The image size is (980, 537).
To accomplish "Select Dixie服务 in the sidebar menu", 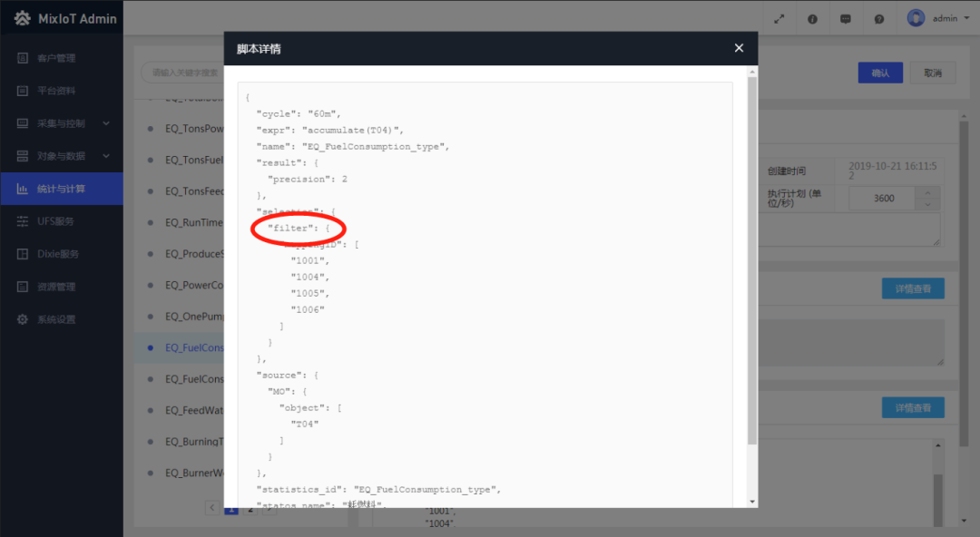I will click(x=58, y=254).
